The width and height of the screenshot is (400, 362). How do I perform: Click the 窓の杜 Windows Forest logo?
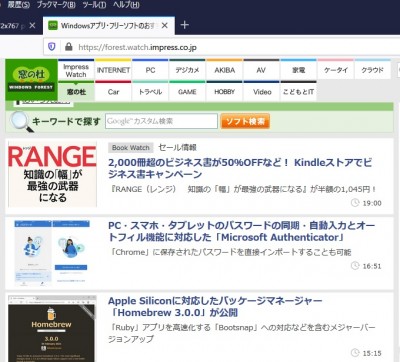(x=31, y=80)
